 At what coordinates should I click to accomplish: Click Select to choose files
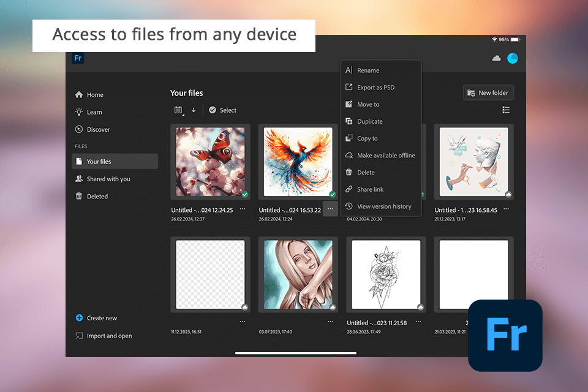pos(223,110)
